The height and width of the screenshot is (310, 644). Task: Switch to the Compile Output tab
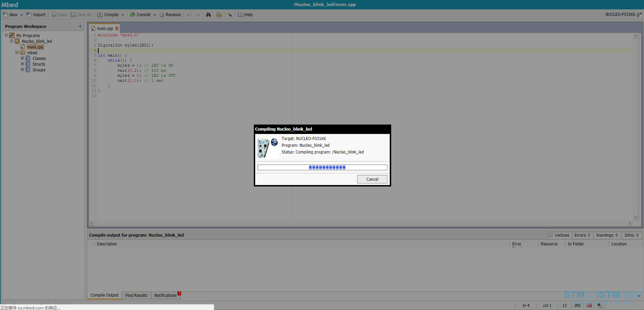tap(104, 295)
